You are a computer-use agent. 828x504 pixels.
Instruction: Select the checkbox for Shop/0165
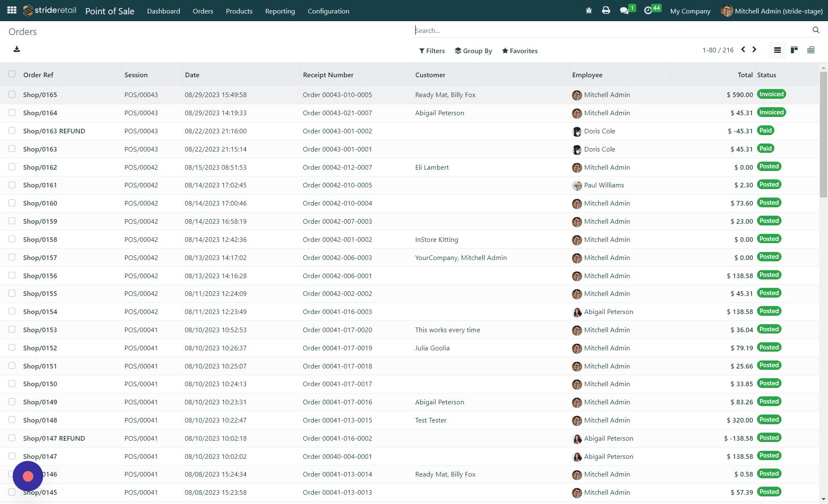coord(12,95)
